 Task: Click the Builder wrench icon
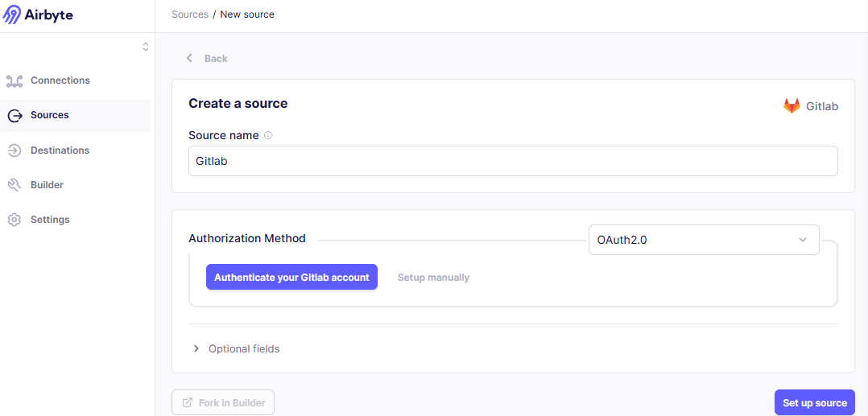click(14, 185)
